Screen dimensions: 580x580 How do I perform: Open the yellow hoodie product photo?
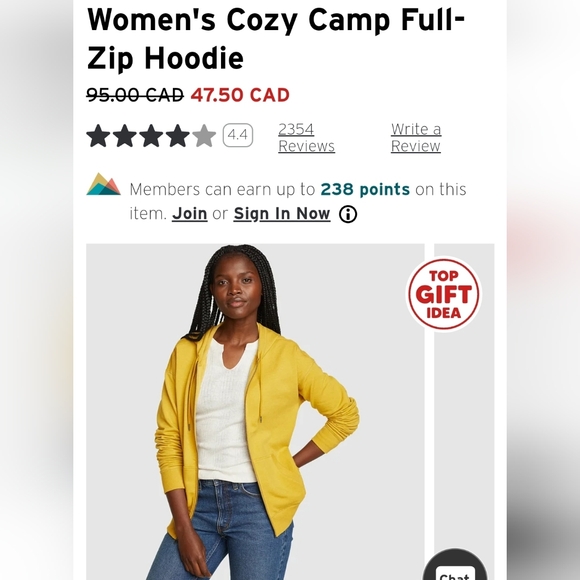tap(255, 412)
